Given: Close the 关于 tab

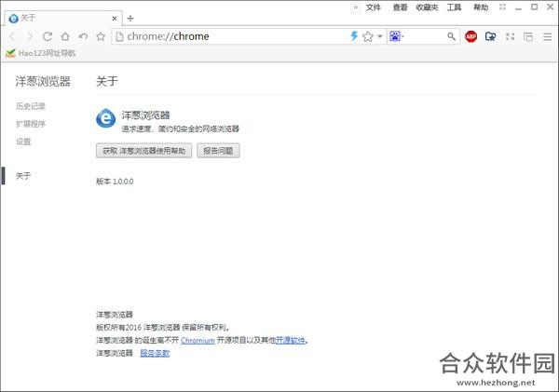Looking at the screenshot, I should pyautogui.click(x=115, y=19).
